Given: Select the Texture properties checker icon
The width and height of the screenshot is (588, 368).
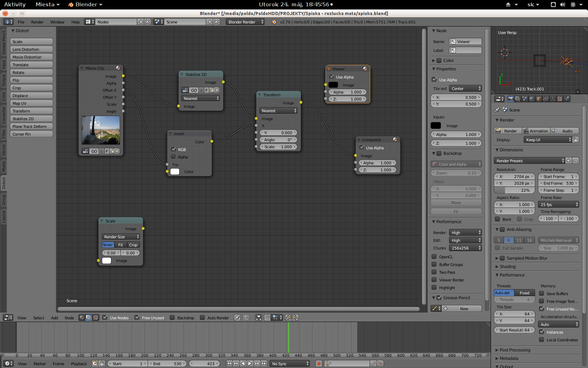Looking at the screenshot, I should (x=559, y=98).
